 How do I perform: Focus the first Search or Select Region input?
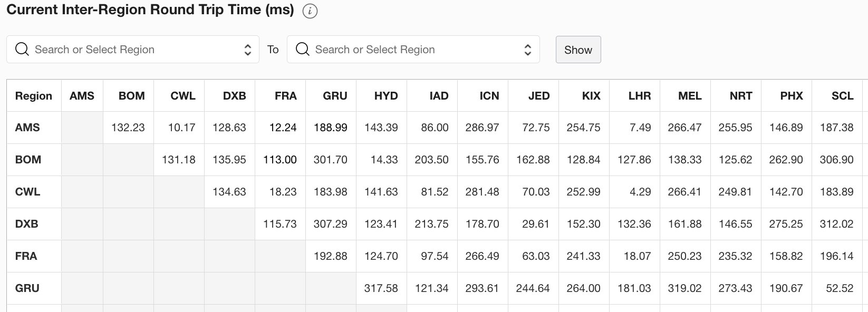[x=133, y=50]
